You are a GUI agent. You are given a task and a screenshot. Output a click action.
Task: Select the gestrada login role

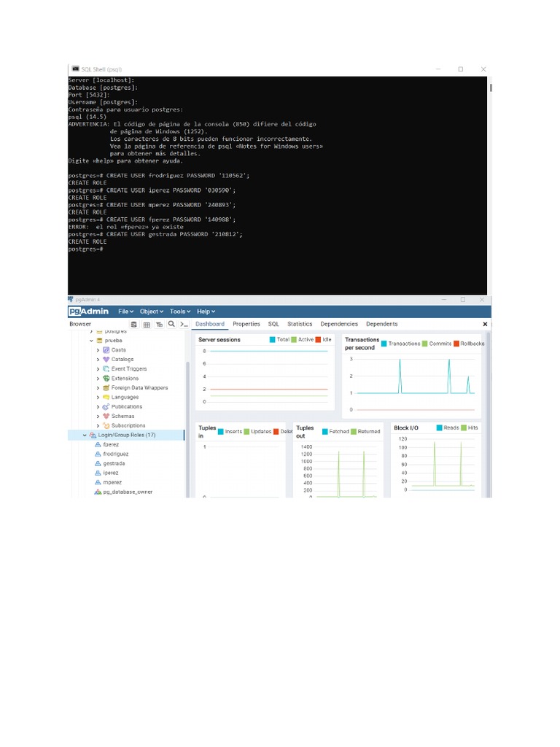tap(114, 463)
